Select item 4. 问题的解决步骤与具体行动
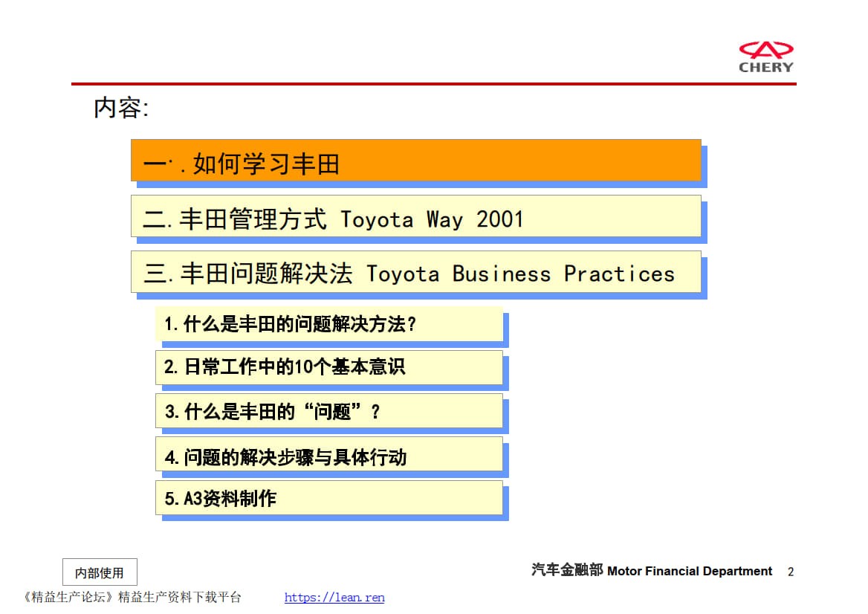This screenshot has width=868, height=614. point(328,454)
